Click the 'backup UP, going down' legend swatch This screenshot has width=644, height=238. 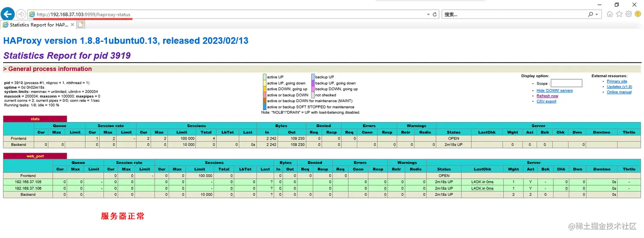[313, 83]
